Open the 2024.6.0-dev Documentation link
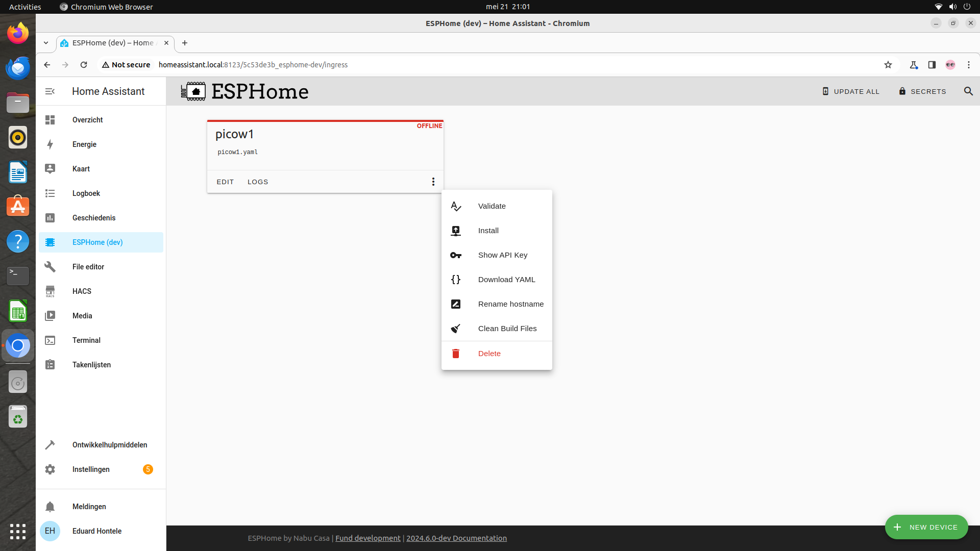 tap(456, 538)
